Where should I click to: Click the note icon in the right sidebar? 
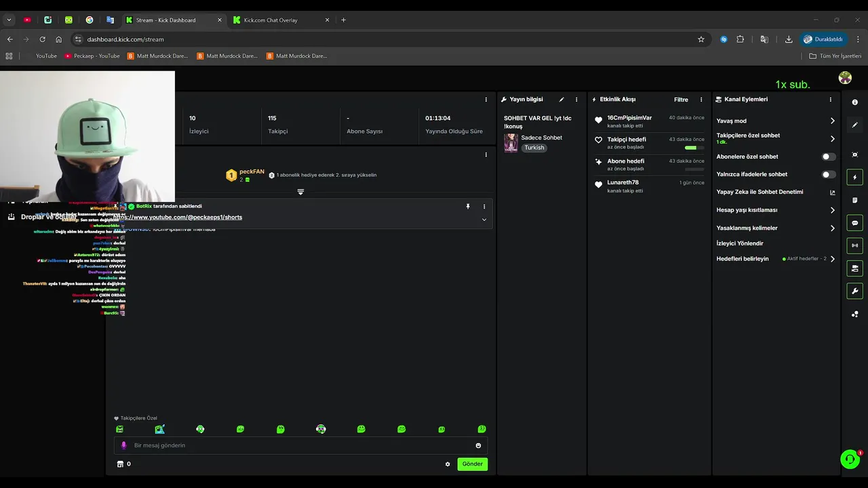pos(854,200)
